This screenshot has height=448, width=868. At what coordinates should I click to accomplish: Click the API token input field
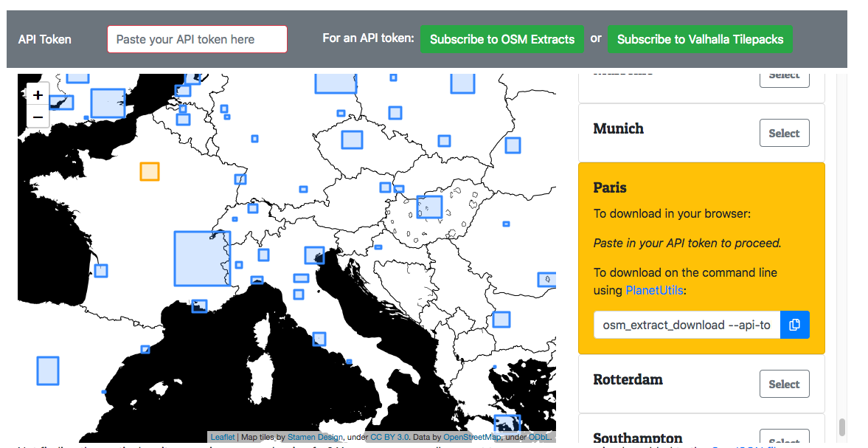(197, 38)
